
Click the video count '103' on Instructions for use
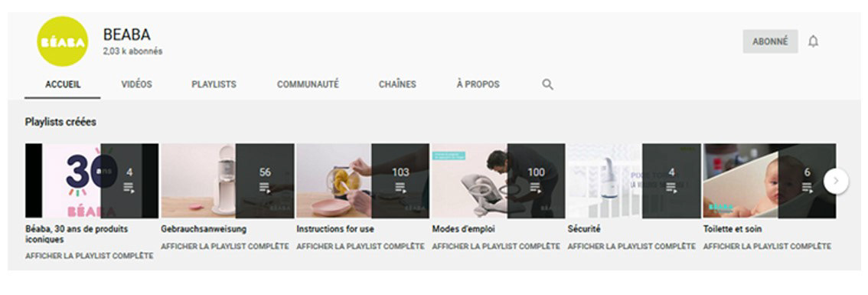[x=400, y=172]
